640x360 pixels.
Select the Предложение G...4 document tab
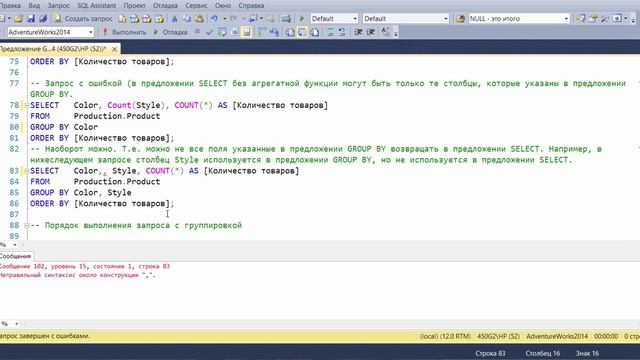tap(53, 49)
